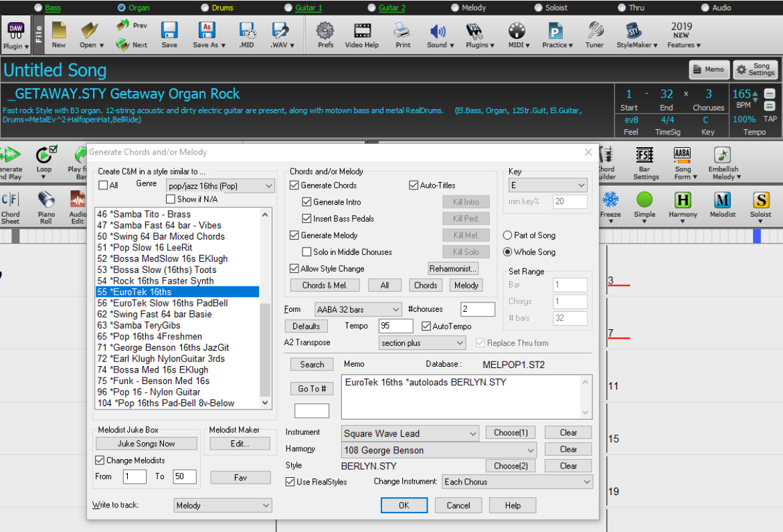Screen dimensions: 783x532
Task: Export song via .MID icon
Action: [247, 35]
